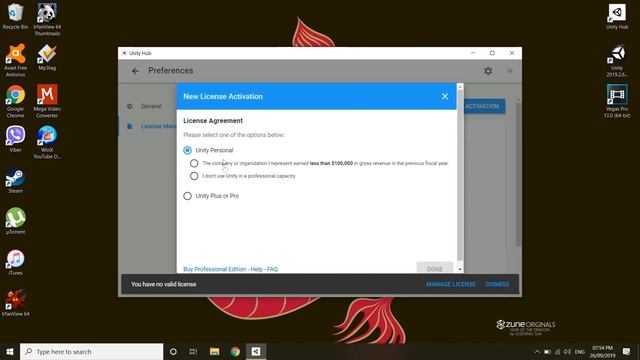Open Unity Hub desktop shortcut
This screenshot has width=640, height=360.
pos(617,16)
